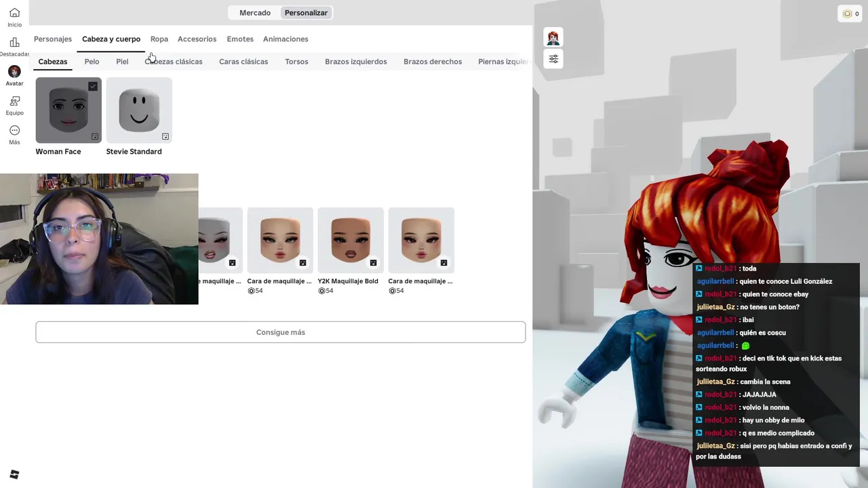This screenshot has width=868, height=488.
Task: Select Avatar icon in sidebar
Action: (14, 71)
